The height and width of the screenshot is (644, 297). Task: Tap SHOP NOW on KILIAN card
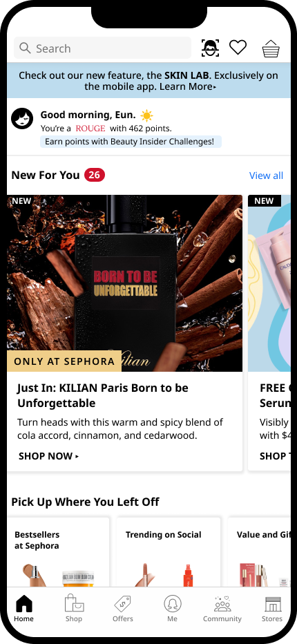(x=48, y=456)
